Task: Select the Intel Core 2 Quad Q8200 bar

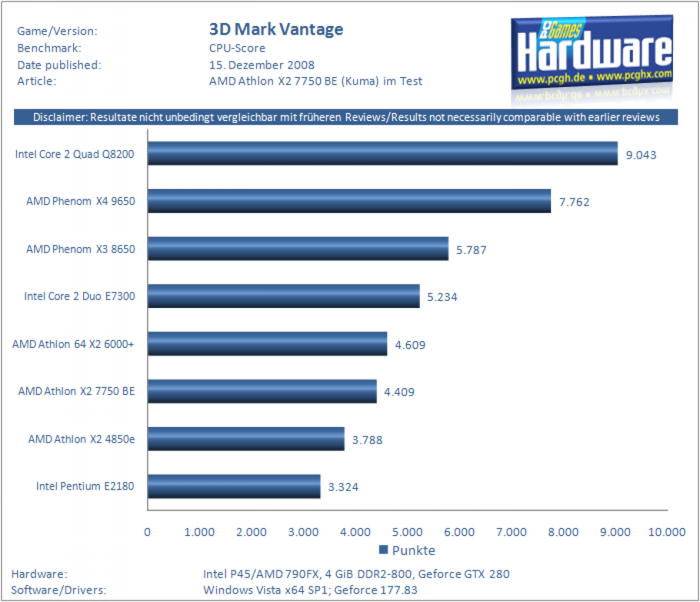Action: (382, 153)
